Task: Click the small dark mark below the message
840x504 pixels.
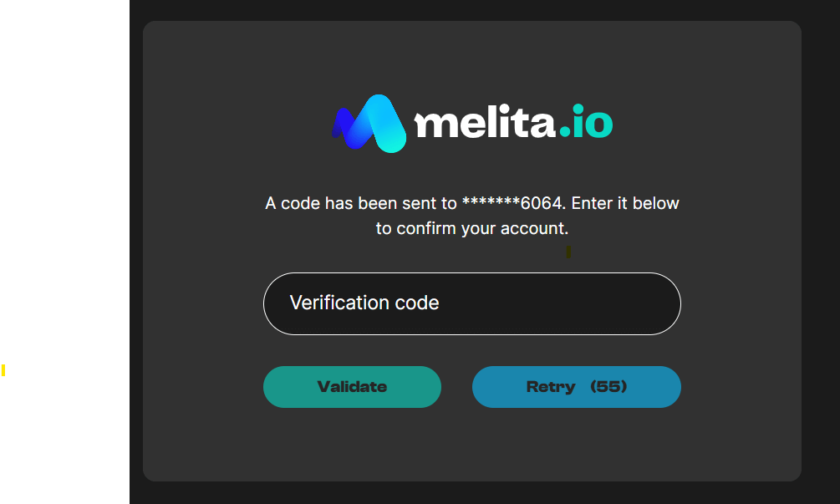Action: (x=568, y=251)
